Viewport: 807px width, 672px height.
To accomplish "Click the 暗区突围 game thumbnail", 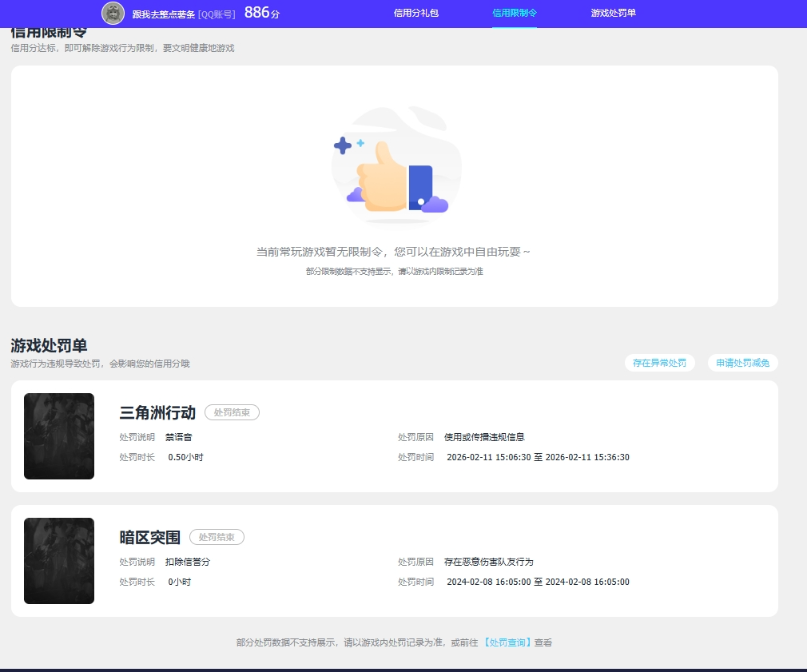I will [x=59, y=560].
